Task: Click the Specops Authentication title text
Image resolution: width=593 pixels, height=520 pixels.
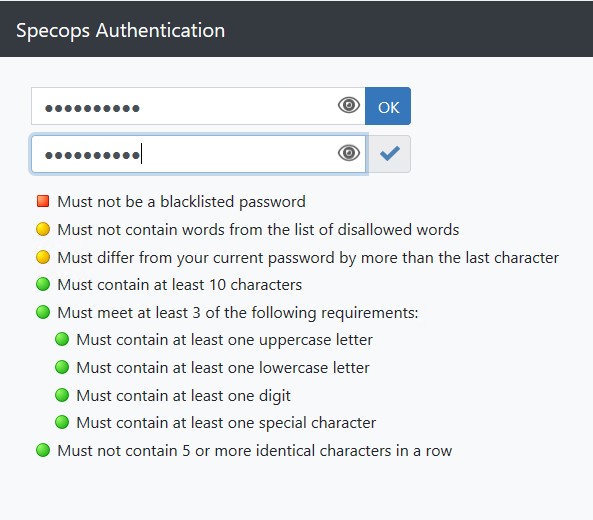Action: pos(120,31)
